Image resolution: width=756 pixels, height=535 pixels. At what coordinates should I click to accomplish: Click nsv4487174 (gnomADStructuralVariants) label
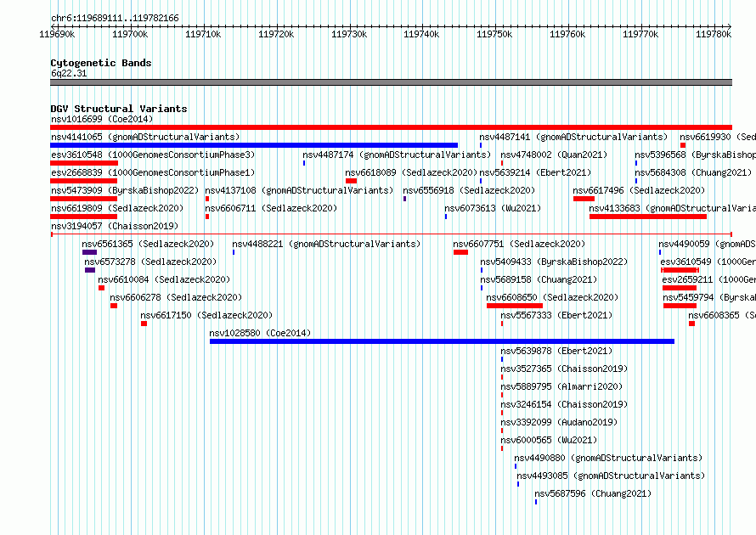pos(397,155)
